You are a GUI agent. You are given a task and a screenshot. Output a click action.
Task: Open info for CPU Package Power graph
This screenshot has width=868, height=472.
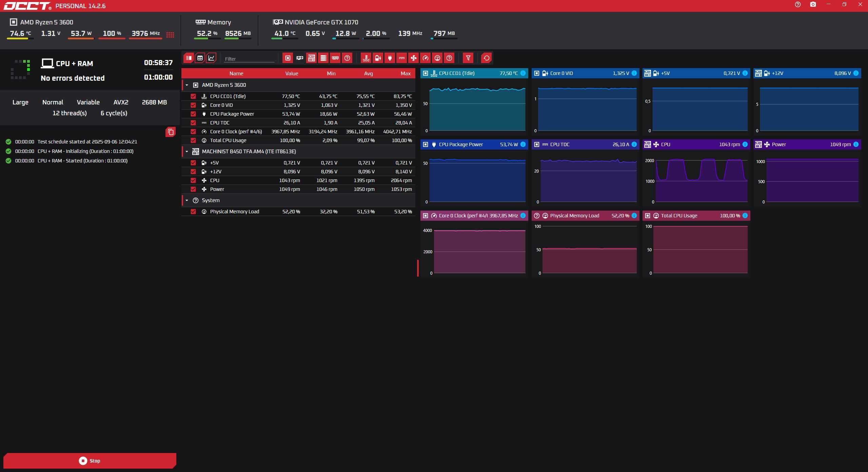coord(523,144)
